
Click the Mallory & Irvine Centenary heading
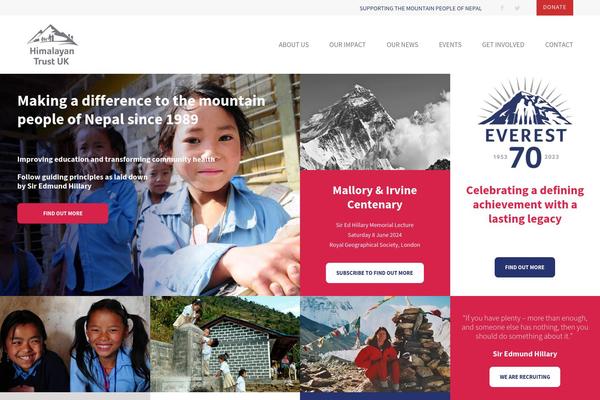[x=375, y=197]
